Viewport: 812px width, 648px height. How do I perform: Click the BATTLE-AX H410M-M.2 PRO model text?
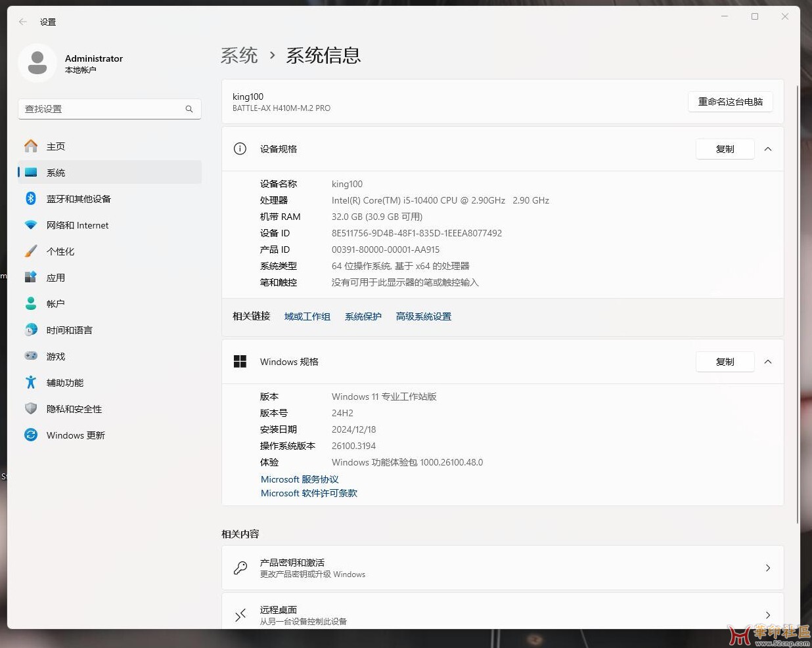[x=281, y=108]
